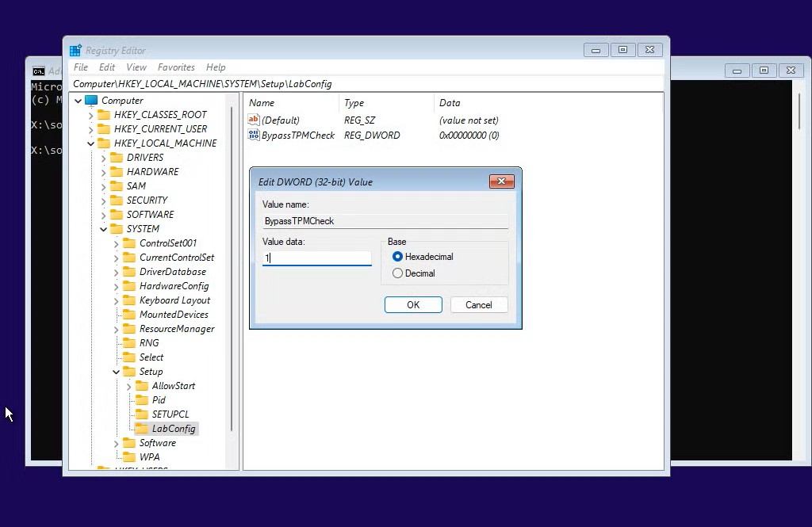Click the BypassTPMCheck DWORD value icon
The height and width of the screenshot is (527, 812).
coord(254,136)
